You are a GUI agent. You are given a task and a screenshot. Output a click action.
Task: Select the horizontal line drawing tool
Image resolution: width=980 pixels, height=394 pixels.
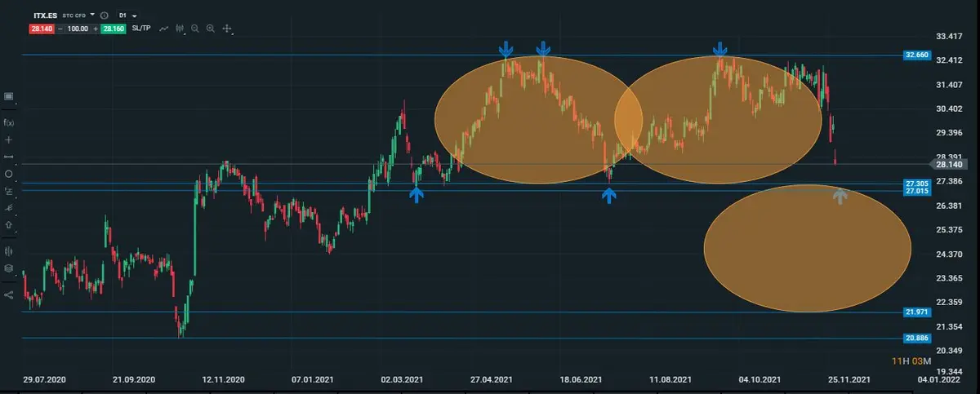point(9,157)
